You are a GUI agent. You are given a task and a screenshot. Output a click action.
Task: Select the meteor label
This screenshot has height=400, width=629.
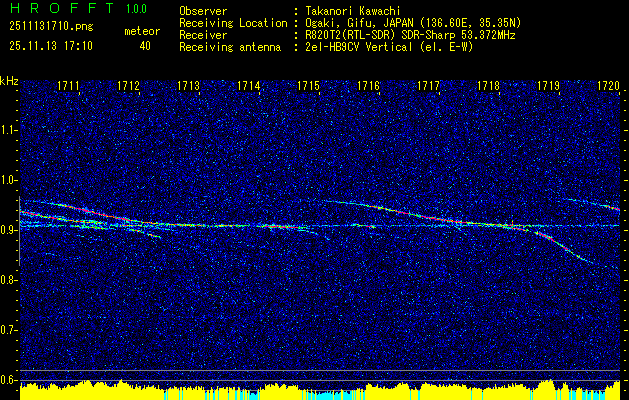pos(141,32)
